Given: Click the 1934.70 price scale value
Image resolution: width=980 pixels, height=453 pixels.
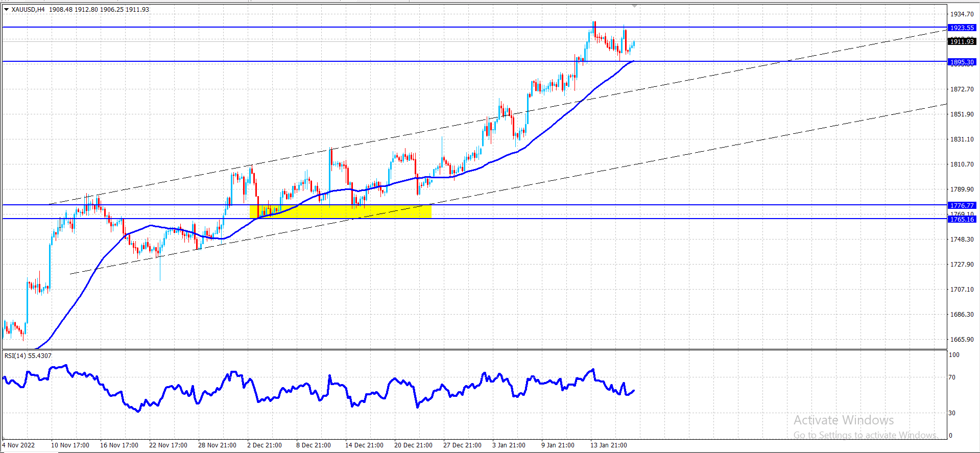Looking at the screenshot, I should [962, 14].
